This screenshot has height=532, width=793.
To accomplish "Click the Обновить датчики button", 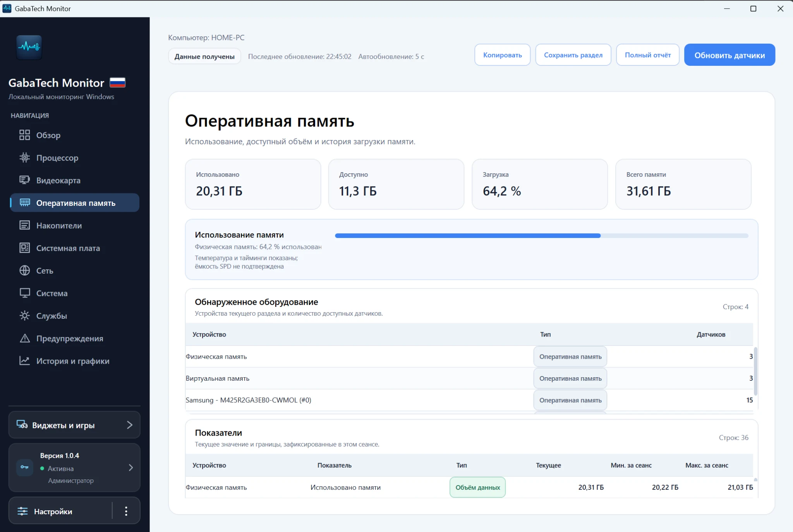I will (729, 55).
